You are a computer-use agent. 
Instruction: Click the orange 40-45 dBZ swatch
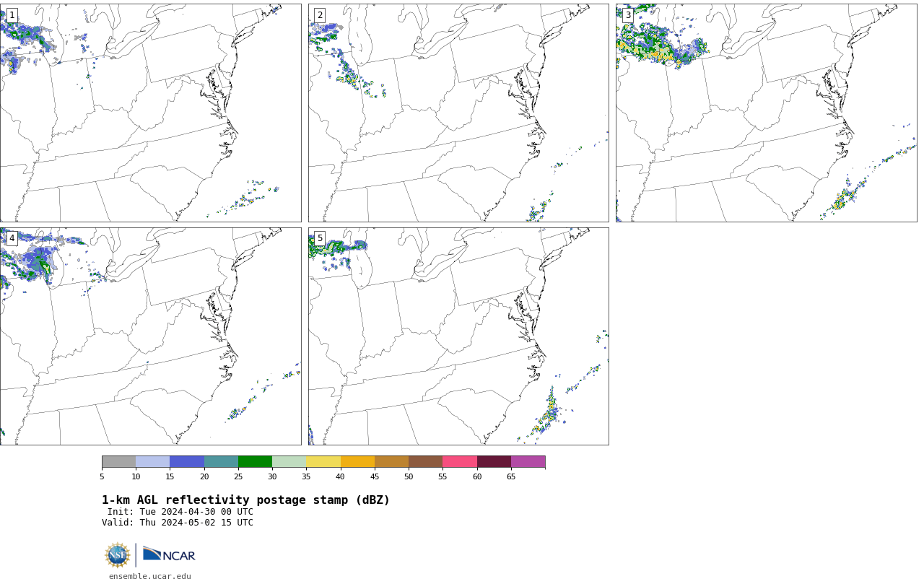pyautogui.click(x=357, y=462)
